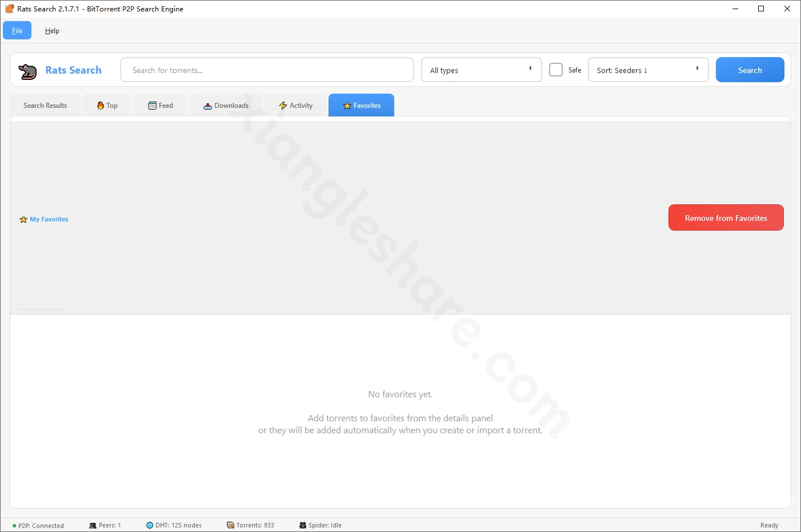Image resolution: width=801 pixels, height=532 pixels.
Task: Click the Rats Search title link
Action: tap(74, 70)
